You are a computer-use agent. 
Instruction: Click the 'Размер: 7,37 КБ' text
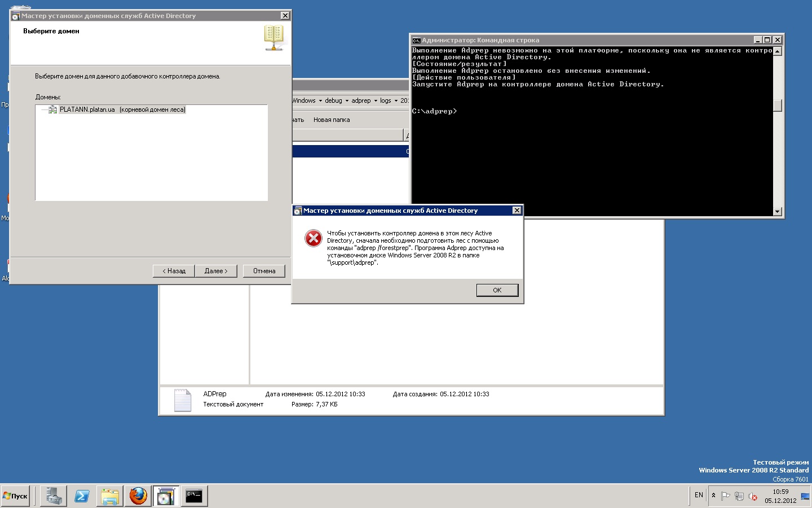(x=315, y=404)
